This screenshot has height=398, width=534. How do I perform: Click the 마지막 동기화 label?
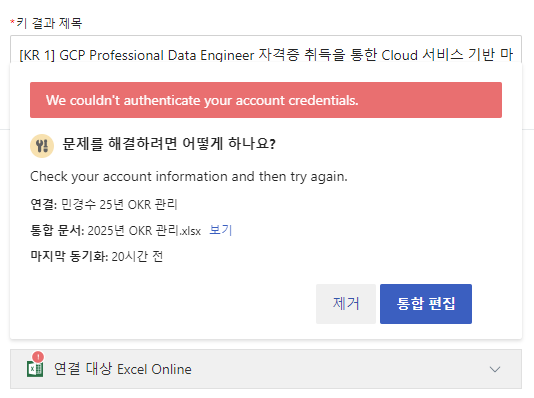click(69, 256)
